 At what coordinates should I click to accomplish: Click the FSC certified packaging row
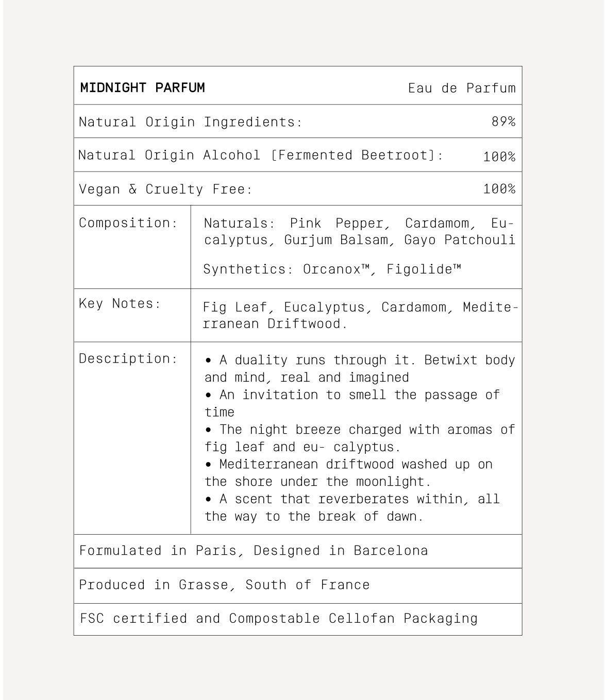[279, 619]
